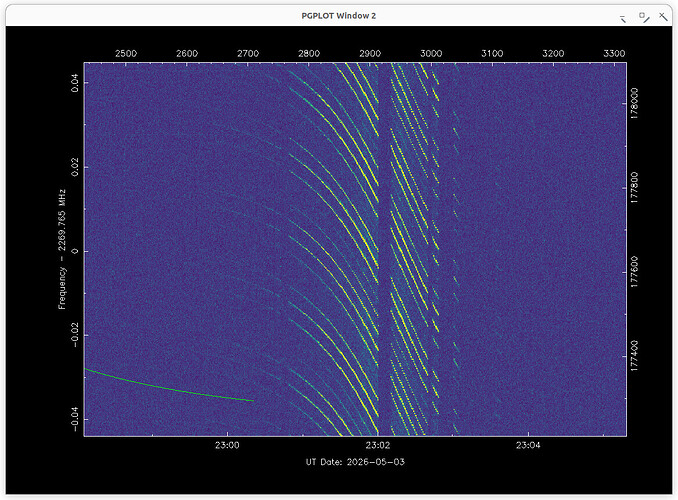Viewport: 678px width, 500px height.
Task: Minimize the PGPLOT Window 2
Action: [623, 19]
